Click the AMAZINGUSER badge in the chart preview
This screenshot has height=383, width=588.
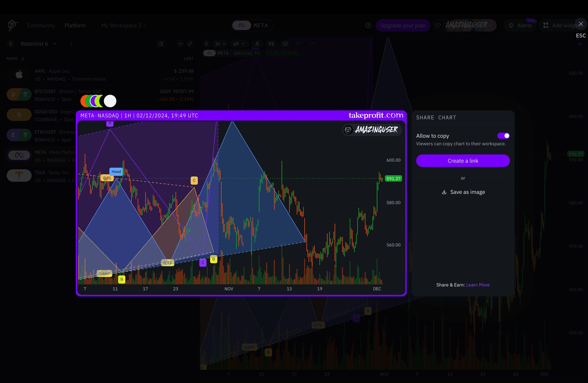[372, 129]
